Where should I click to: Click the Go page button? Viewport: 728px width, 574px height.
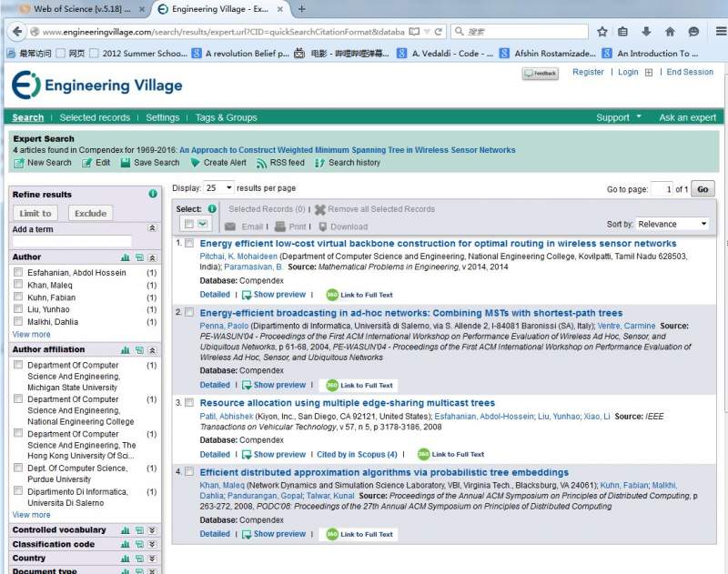[x=703, y=189]
